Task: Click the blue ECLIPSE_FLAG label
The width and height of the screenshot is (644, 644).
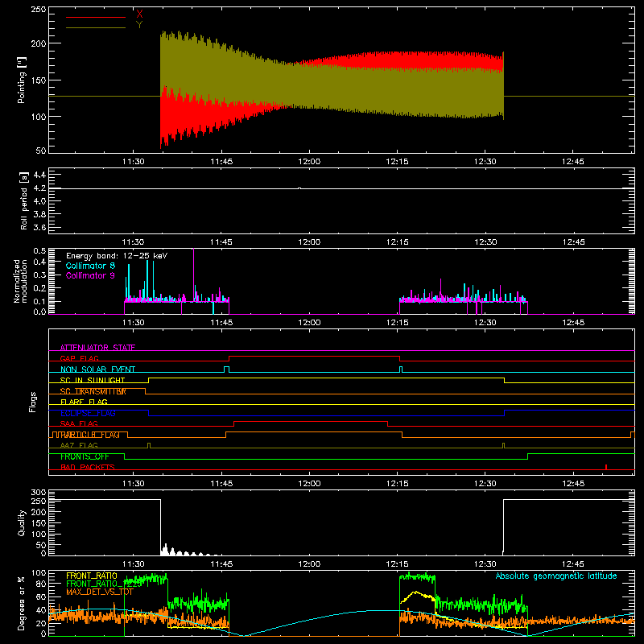Action: click(x=88, y=413)
